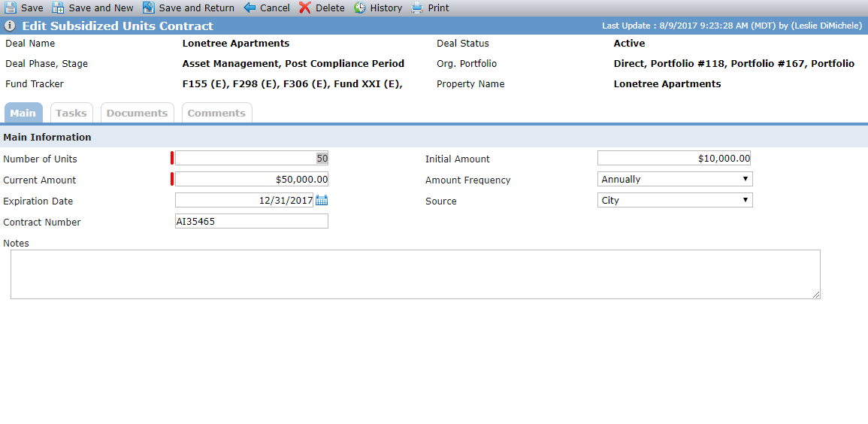This screenshot has height=424, width=868.
Task: Click the Current Amount input field
Action: [x=251, y=180]
